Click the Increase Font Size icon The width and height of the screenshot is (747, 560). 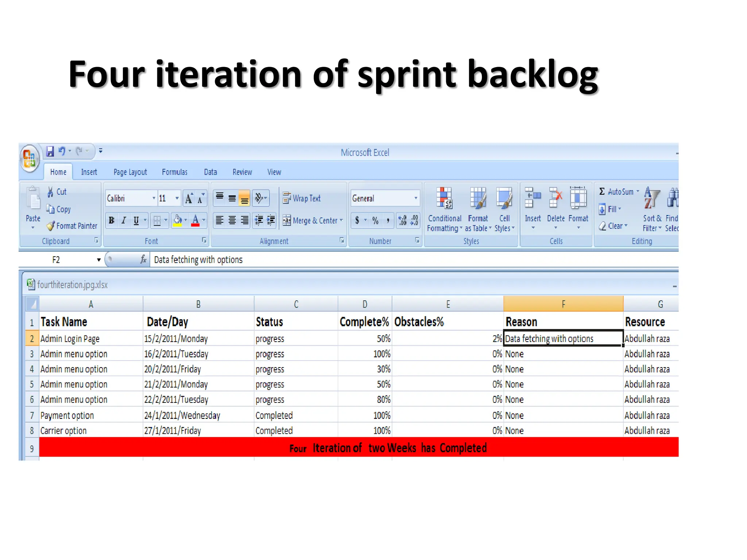coord(189,199)
